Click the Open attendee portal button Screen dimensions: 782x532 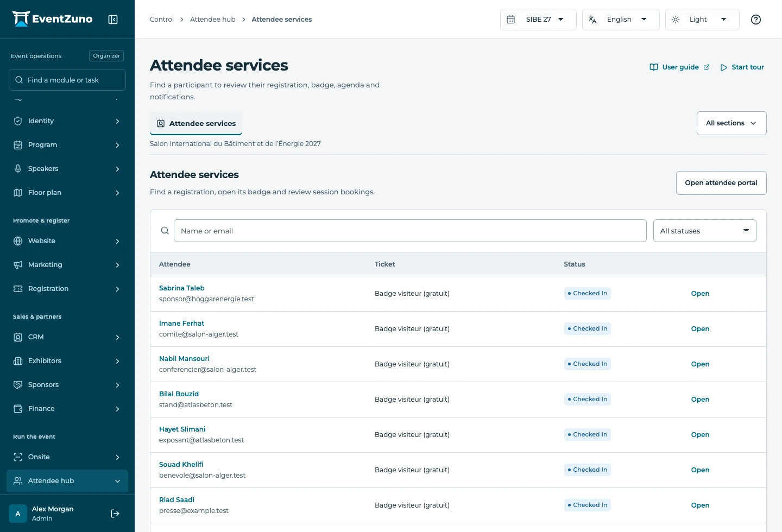point(721,183)
